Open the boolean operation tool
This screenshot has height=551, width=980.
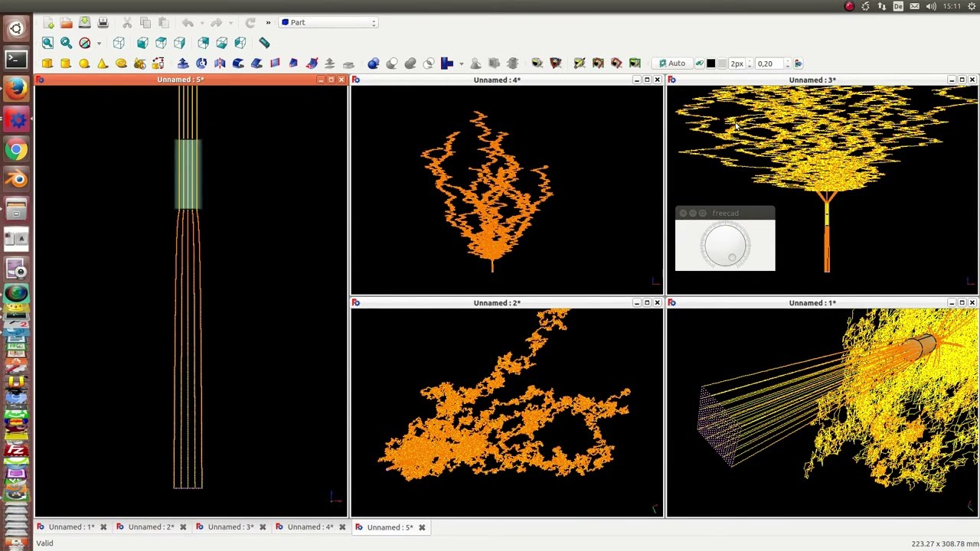(x=374, y=64)
